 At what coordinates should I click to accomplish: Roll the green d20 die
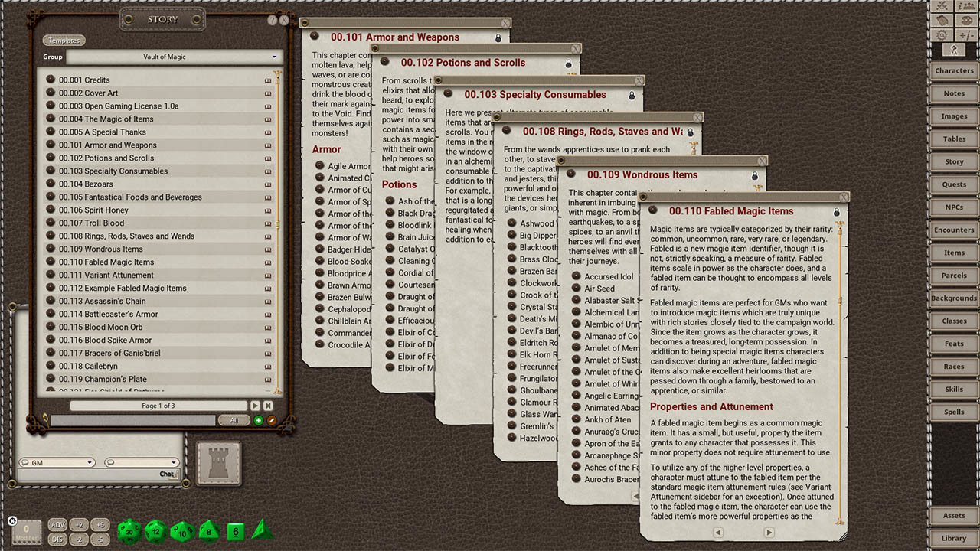(129, 531)
